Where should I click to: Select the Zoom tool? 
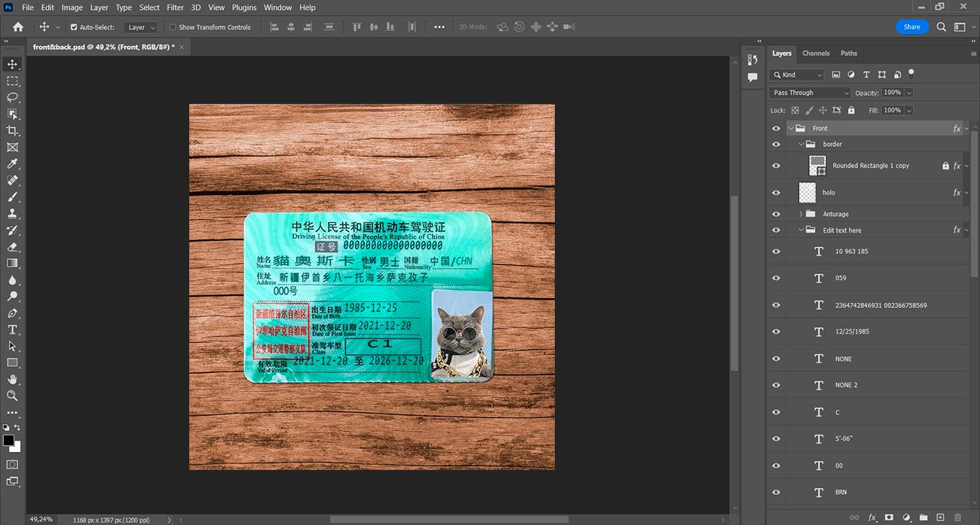(12, 395)
